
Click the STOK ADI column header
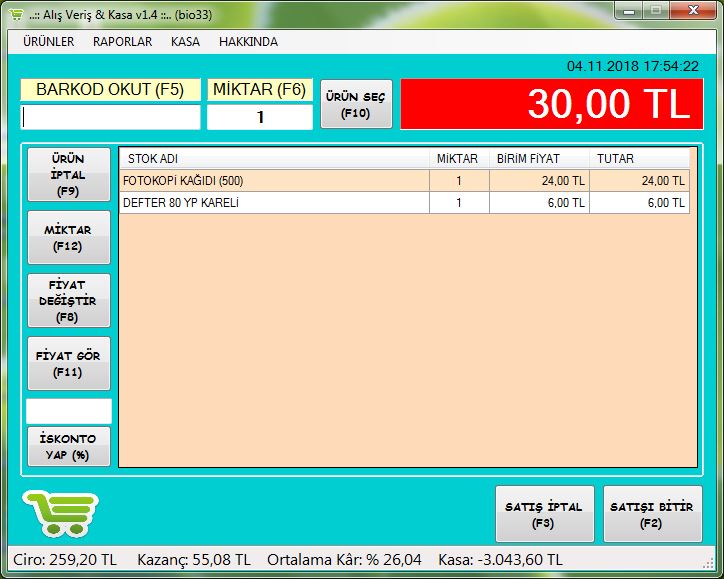pos(275,159)
